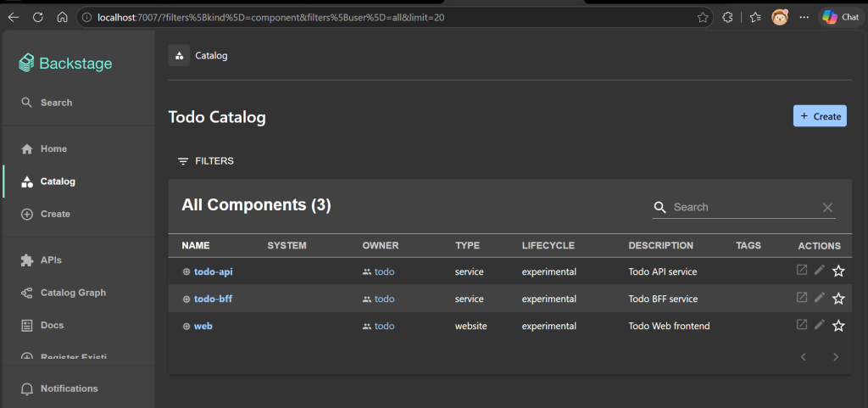Click the browser Back arrow
868x408 pixels.
point(14,17)
